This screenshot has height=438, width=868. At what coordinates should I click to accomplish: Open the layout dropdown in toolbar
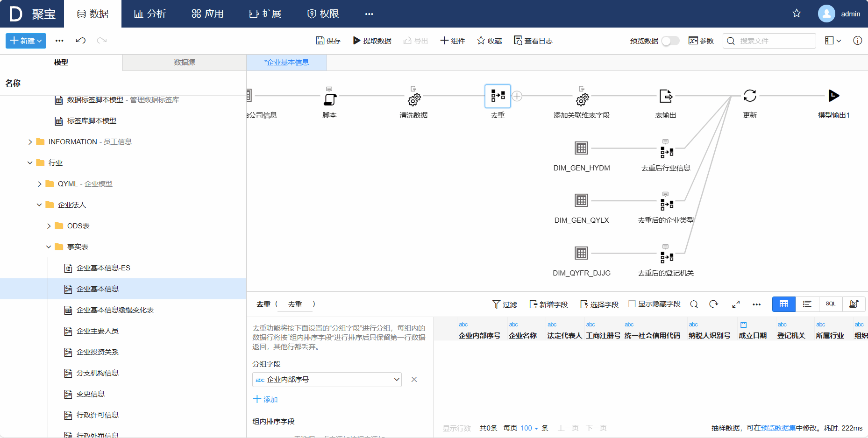pos(833,41)
